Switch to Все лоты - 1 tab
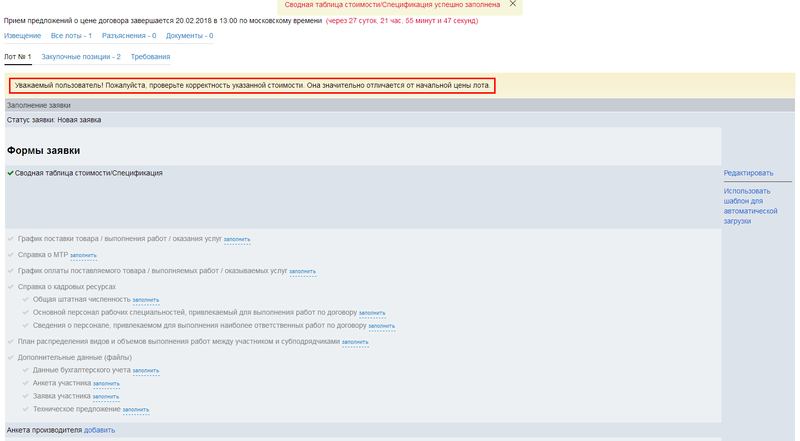Viewport: 800px width, 441px height. coord(71,36)
